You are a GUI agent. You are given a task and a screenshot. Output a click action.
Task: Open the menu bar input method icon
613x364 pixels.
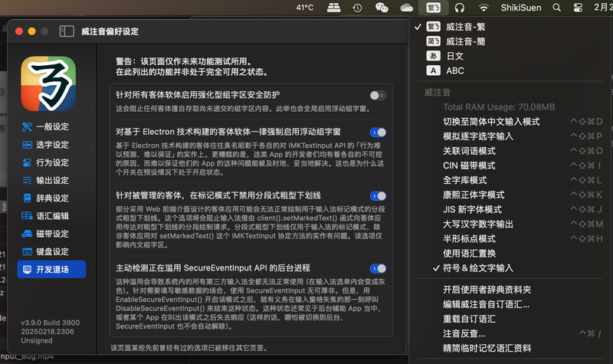433,8
